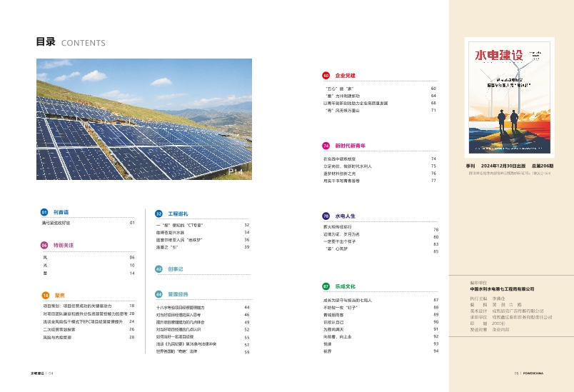Screen dimensions: 574x392
Task: Click page number 93 in the 乐成文化 list
Action: (x=436, y=344)
